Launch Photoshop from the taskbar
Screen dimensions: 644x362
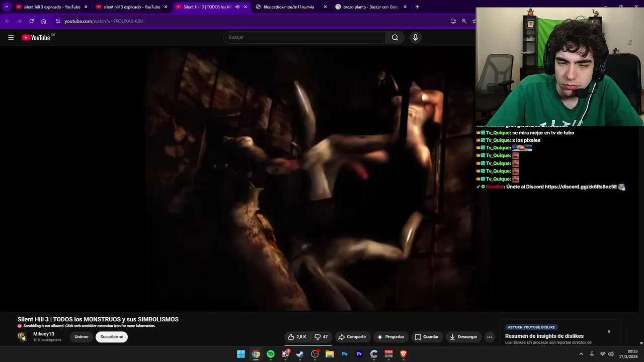pos(345,354)
